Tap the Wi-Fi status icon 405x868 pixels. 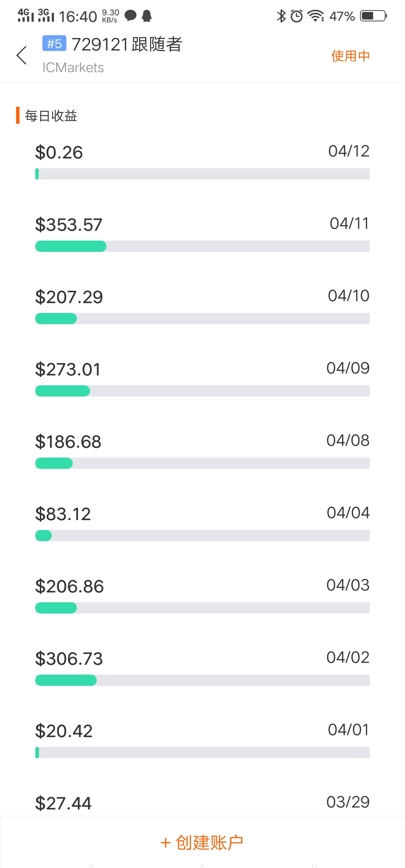coord(316,16)
